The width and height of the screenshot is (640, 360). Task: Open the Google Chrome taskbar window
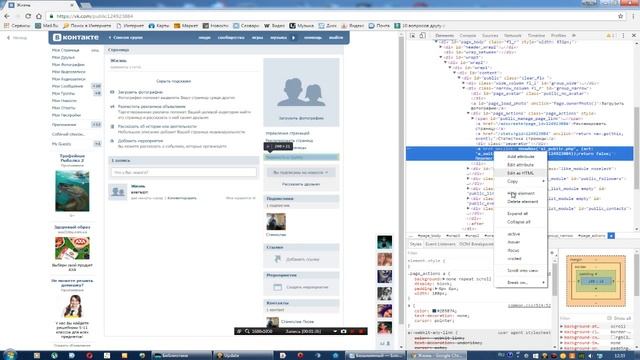(437, 356)
